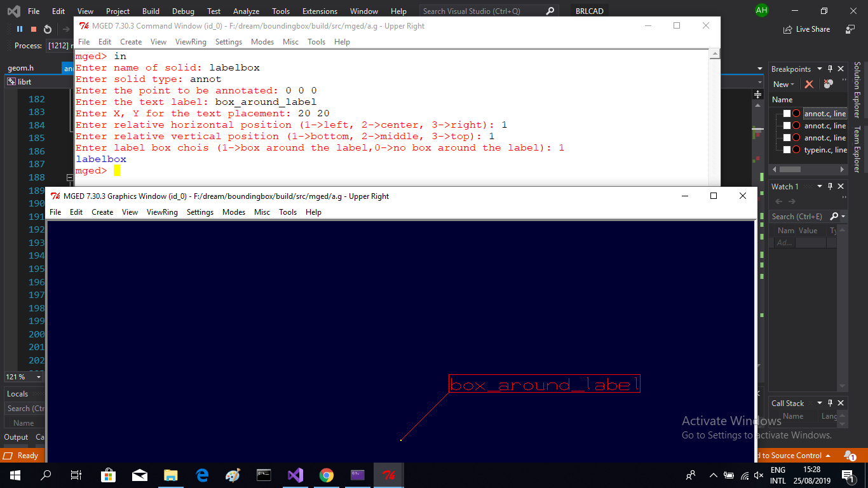Toggle second annot.c breakpoint checkbox
This screenshot has height=488, width=868.
pyautogui.click(x=787, y=126)
